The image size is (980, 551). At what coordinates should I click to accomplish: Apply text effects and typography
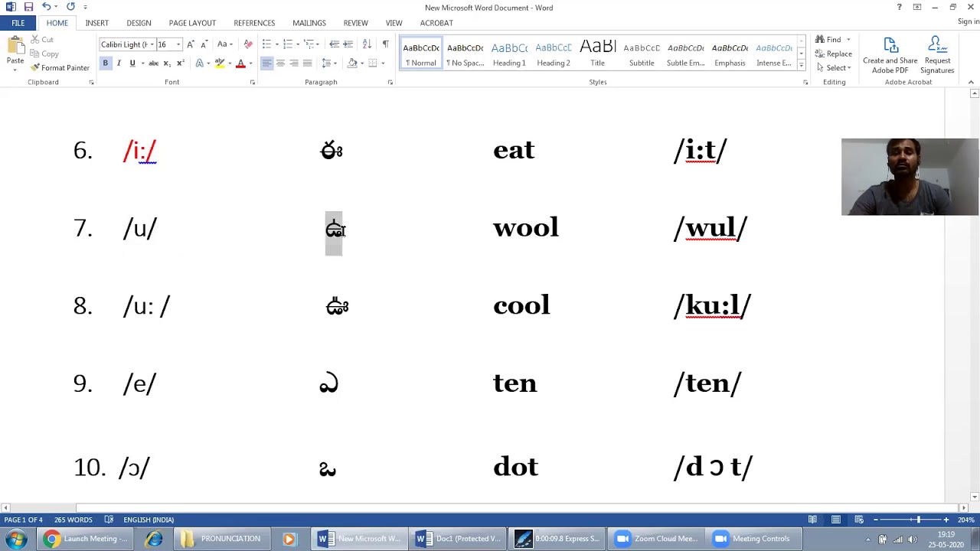(201, 63)
